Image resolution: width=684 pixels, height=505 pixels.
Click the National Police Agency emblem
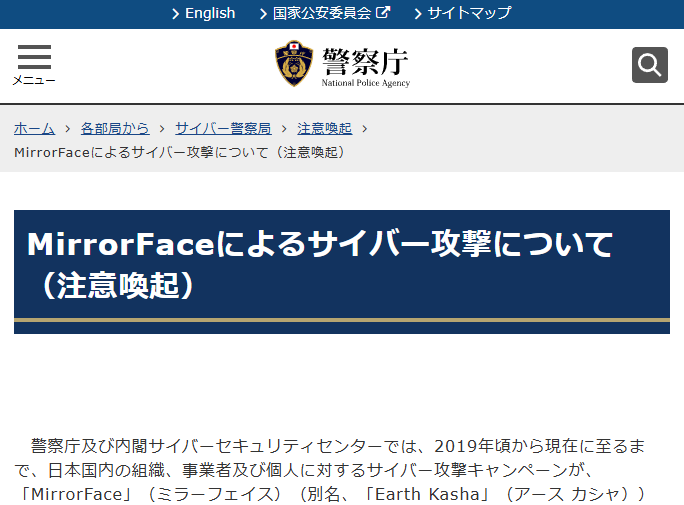[293, 65]
